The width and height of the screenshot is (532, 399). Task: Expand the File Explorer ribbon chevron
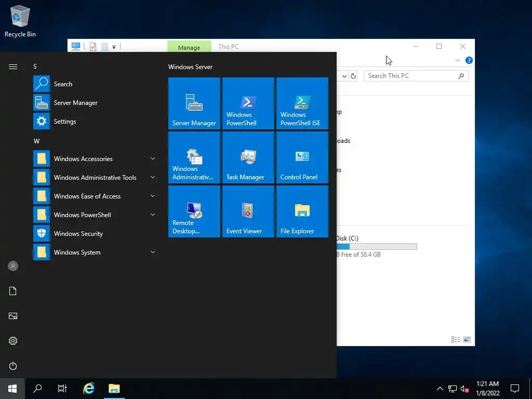tap(457, 60)
